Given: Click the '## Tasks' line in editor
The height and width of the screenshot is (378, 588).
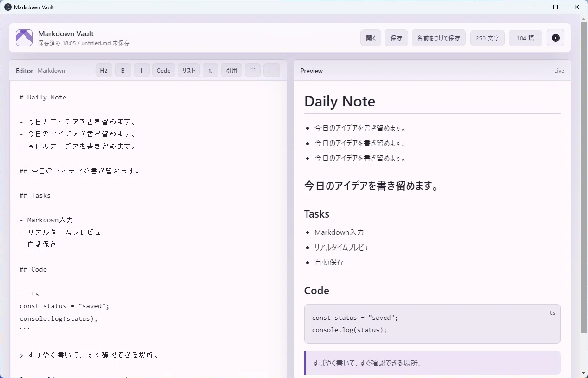Looking at the screenshot, I should (x=35, y=195).
